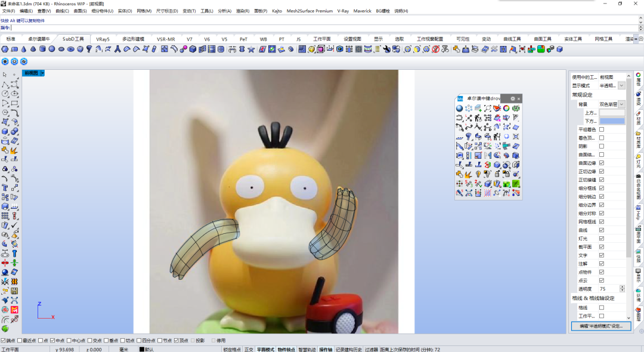Toggle 锁定格点 in status bar

coord(232,350)
